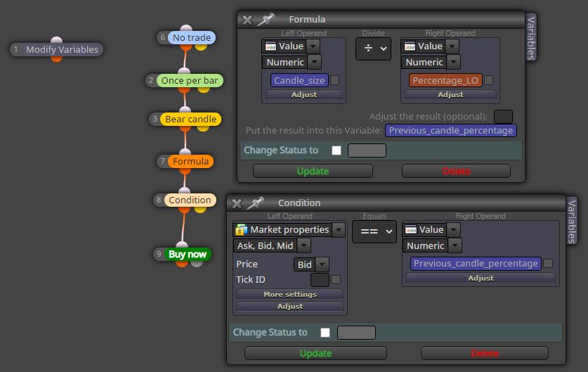588x372 pixels.
Task: Toggle checkbox next to Previous_candle_percentage in Condition
Action: click(548, 264)
